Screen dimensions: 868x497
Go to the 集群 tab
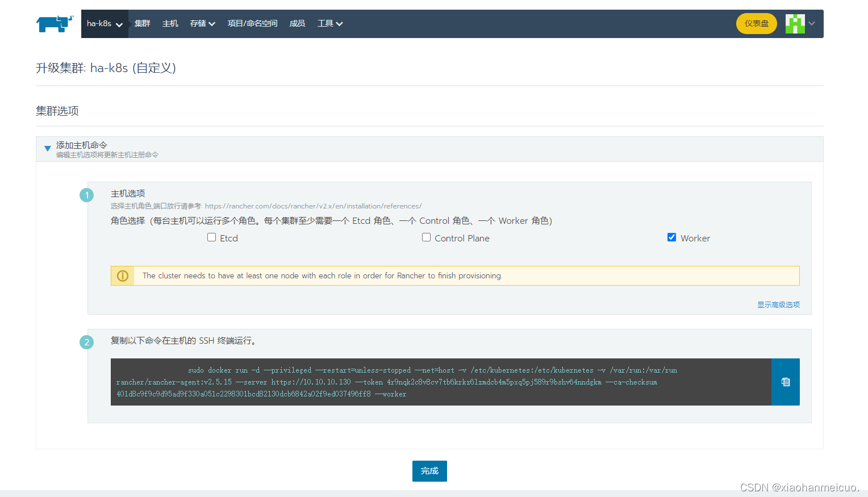[143, 24]
